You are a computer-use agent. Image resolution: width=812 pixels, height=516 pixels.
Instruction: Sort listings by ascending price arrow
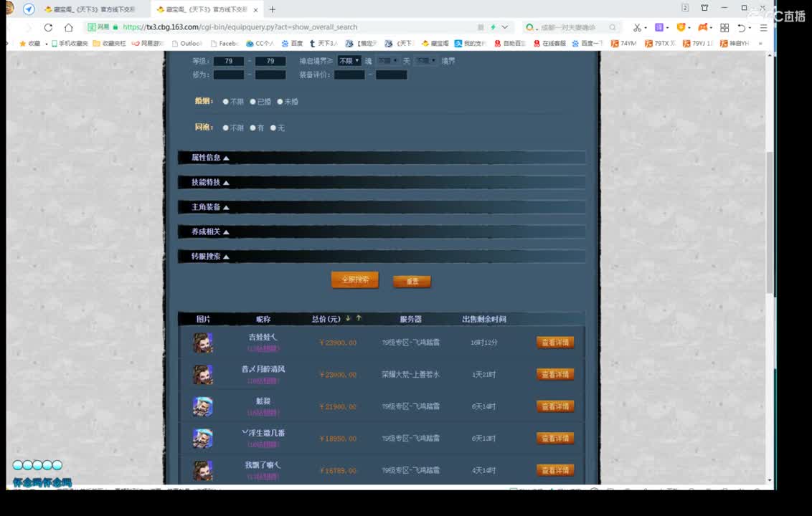pos(358,318)
